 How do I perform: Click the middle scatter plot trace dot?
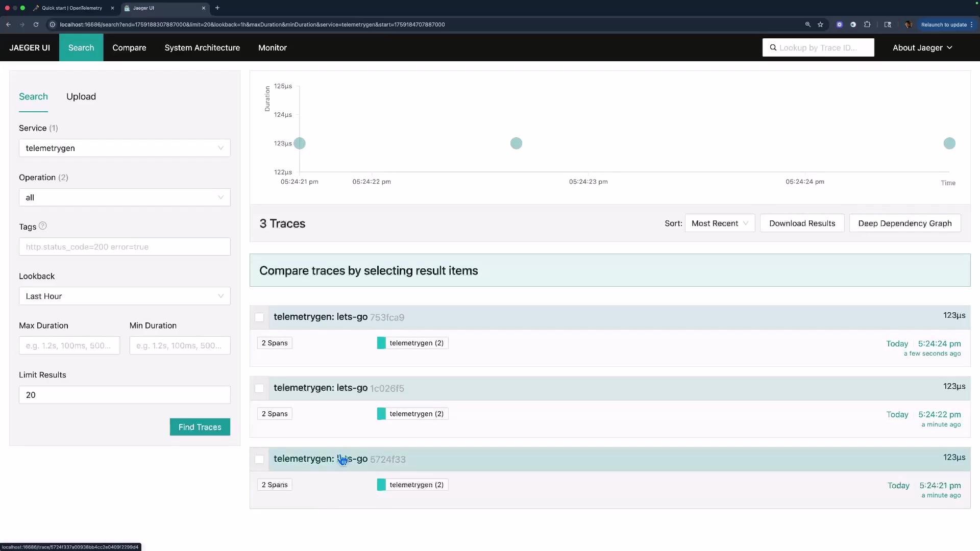click(516, 143)
